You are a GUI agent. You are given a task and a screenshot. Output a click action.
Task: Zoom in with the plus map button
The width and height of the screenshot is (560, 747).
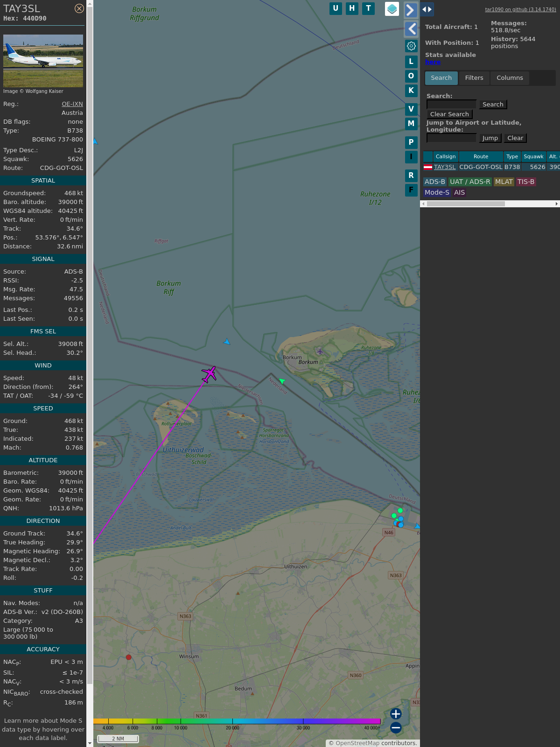pyautogui.click(x=396, y=714)
